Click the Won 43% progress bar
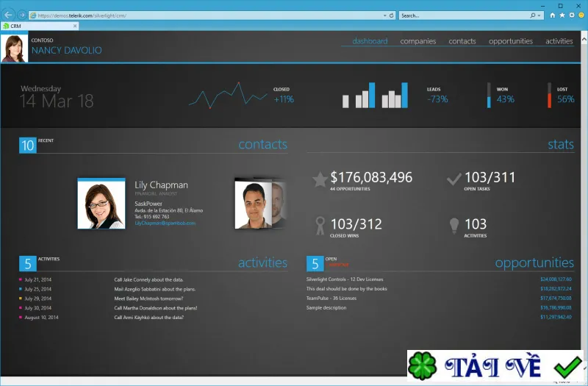This screenshot has height=386, width=588. (x=489, y=96)
